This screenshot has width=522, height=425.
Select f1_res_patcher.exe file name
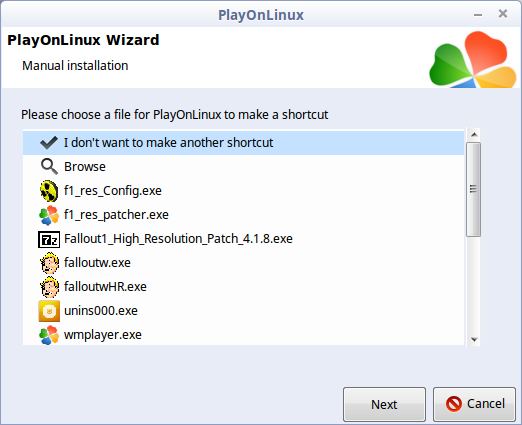coord(116,215)
